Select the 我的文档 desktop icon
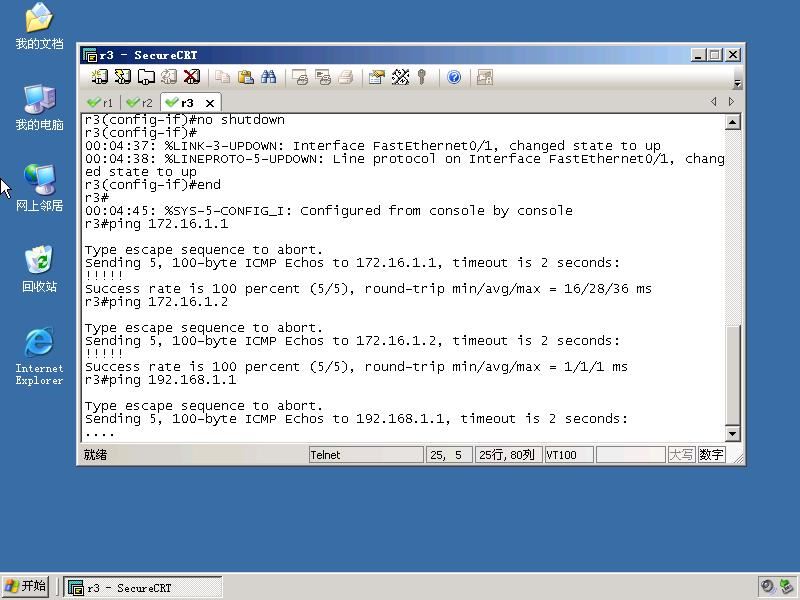Viewport: 800px width, 600px height. (39, 26)
